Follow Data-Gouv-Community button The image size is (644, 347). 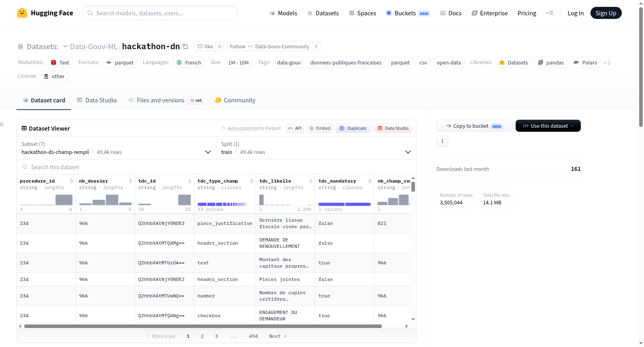pyautogui.click(x=269, y=46)
